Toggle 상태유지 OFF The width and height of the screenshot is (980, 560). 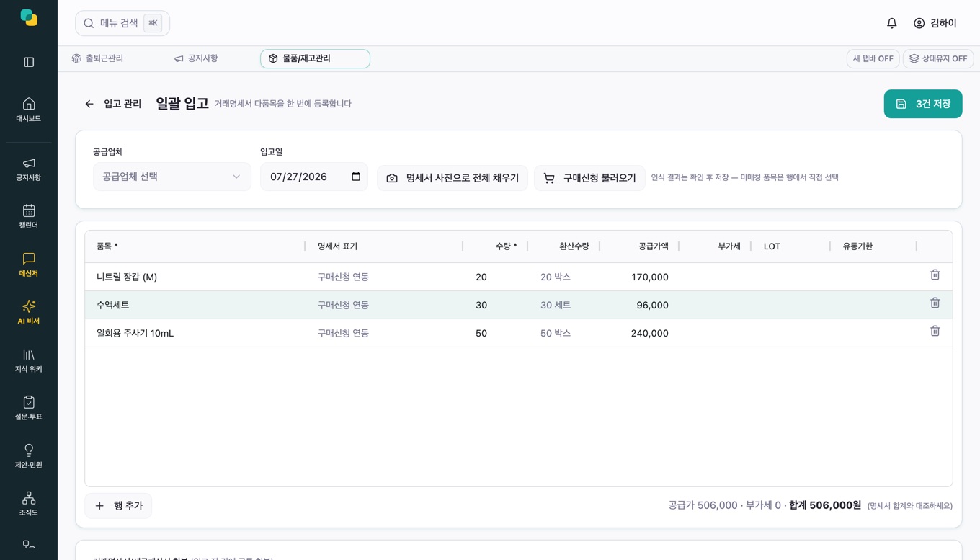937,58
